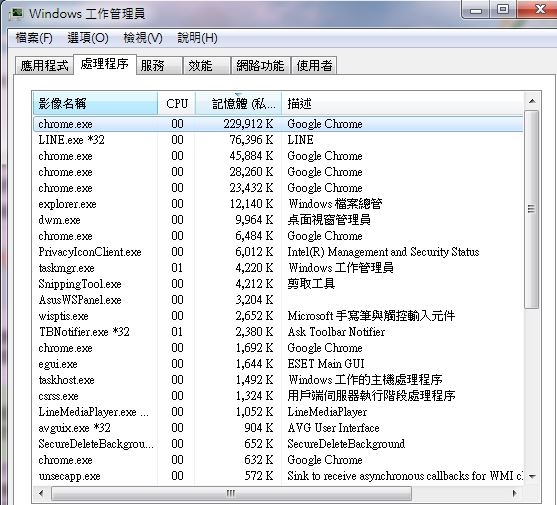Select the wisptis.exe process
This screenshot has height=505, width=557.
coord(278,316)
